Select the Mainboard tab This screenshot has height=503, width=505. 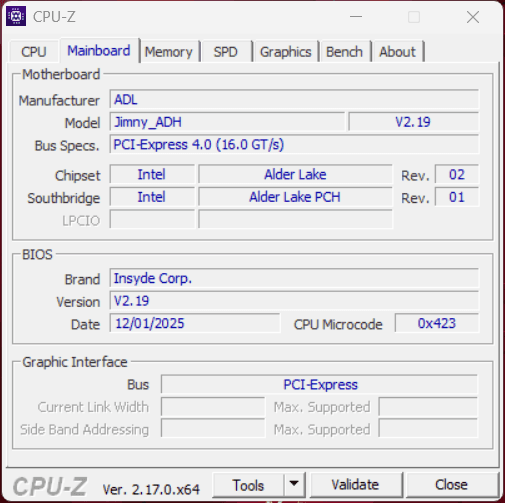point(99,51)
